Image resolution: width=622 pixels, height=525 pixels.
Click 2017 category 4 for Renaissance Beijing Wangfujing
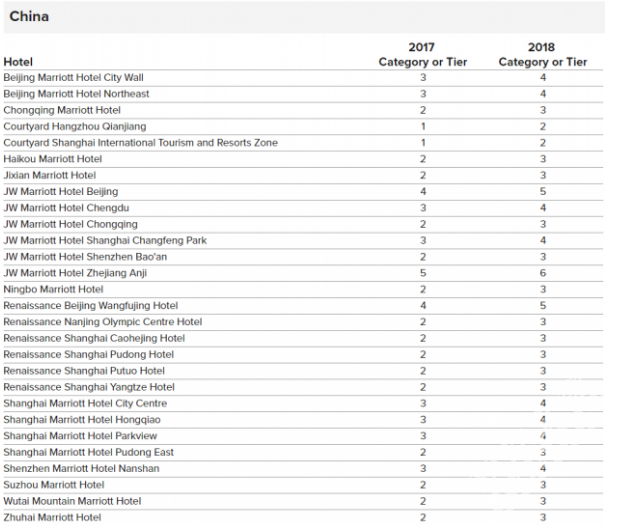click(x=423, y=306)
